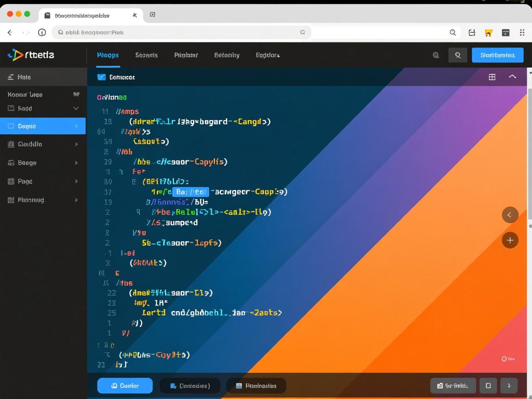This screenshot has width=532, height=399.
Task: Click the highlighted blue token in code
Action: click(191, 192)
